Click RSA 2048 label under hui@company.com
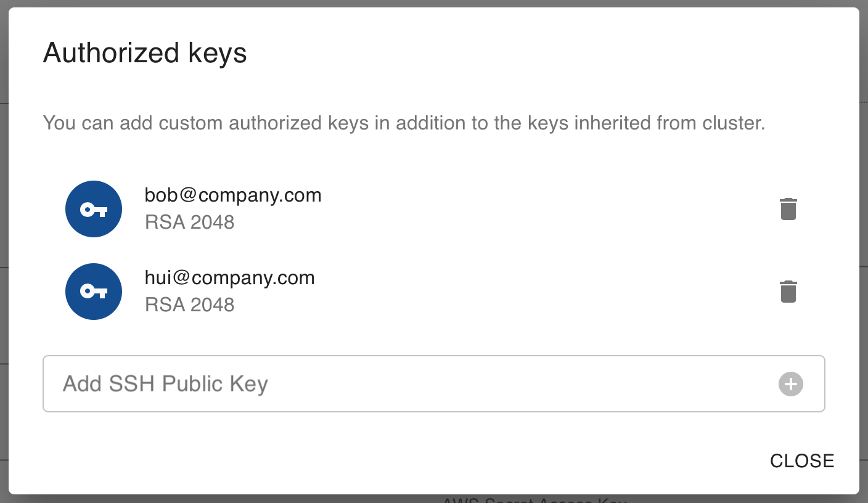The height and width of the screenshot is (503, 868). pos(190,305)
